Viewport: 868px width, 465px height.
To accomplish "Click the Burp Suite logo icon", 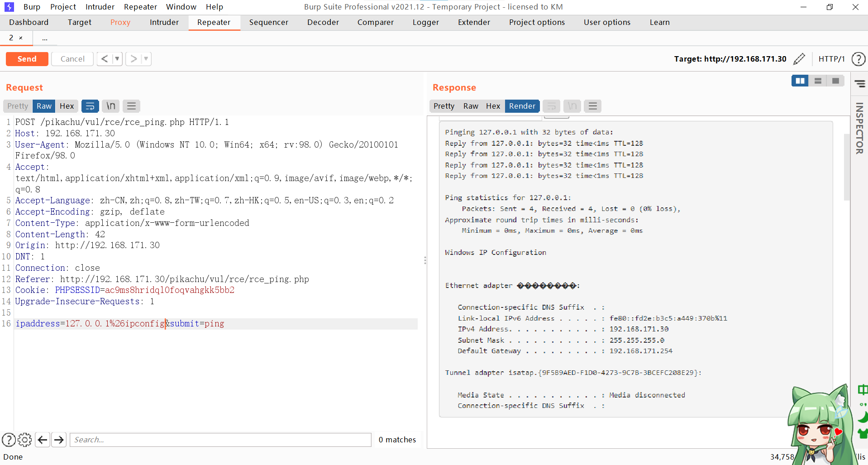I will [x=9, y=7].
